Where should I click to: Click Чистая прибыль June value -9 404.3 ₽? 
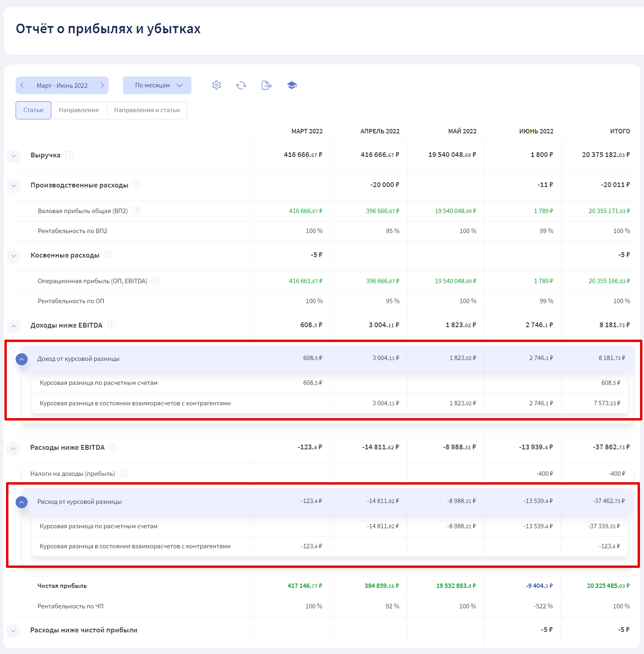539,586
